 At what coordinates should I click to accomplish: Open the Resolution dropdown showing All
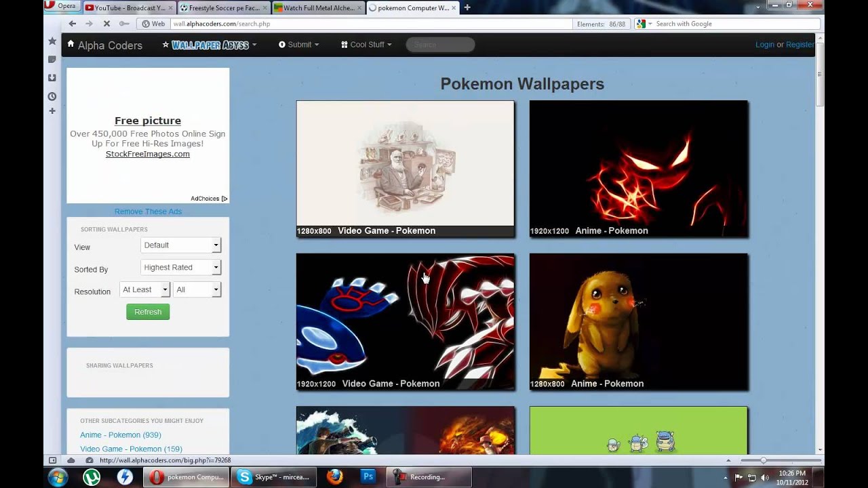coord(197,289)
